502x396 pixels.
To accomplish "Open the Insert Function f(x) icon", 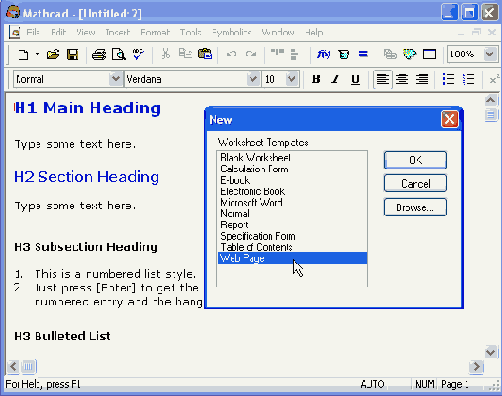I will coord(323,54).
